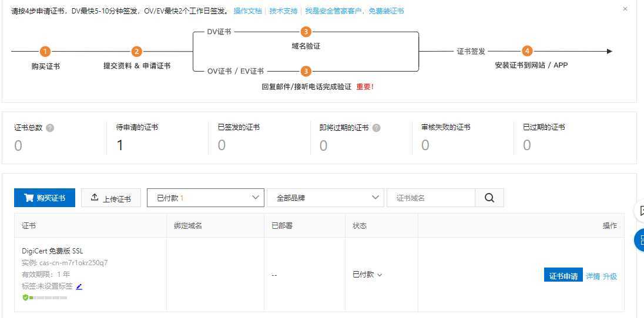This screenshot has width=644, height=318.
Task: Select the 已签发的证书 statistic
Action: [239, 137]
